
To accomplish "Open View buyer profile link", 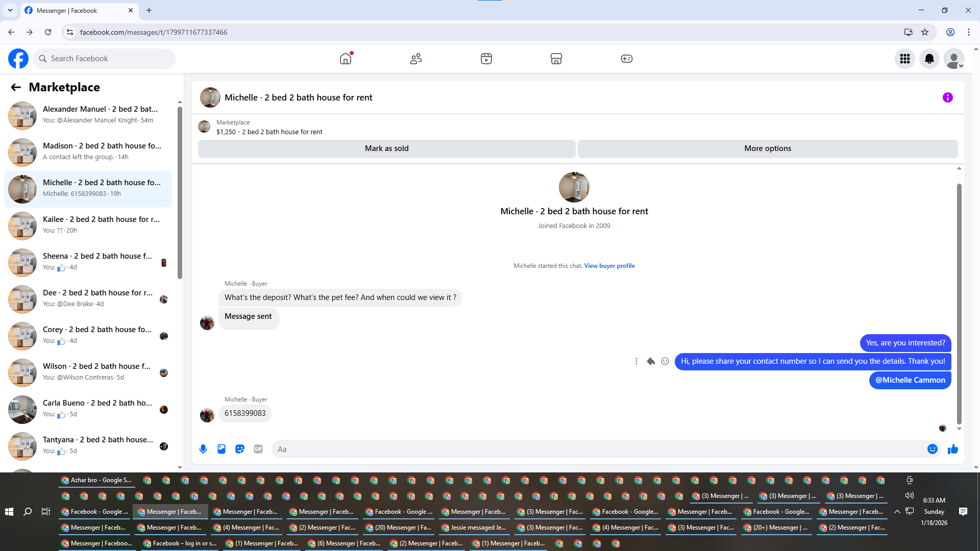I will point(609,266).
